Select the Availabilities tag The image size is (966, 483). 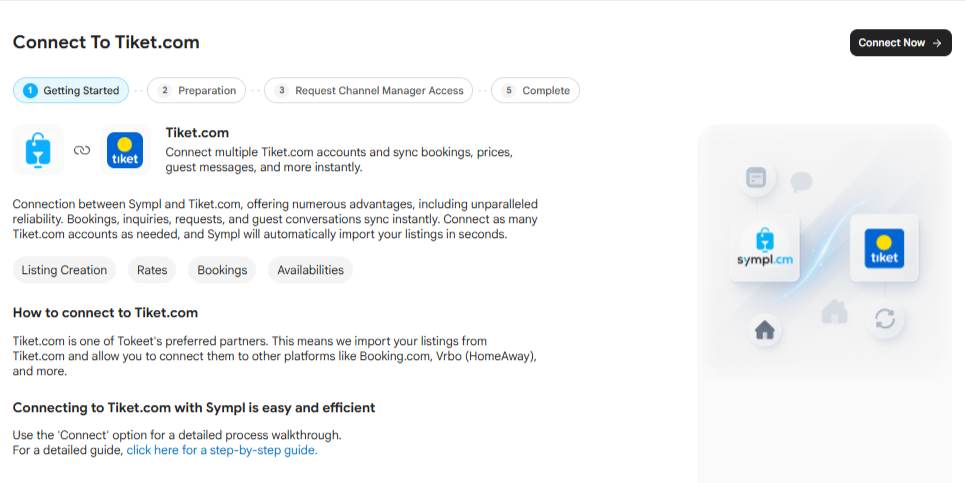310,270
